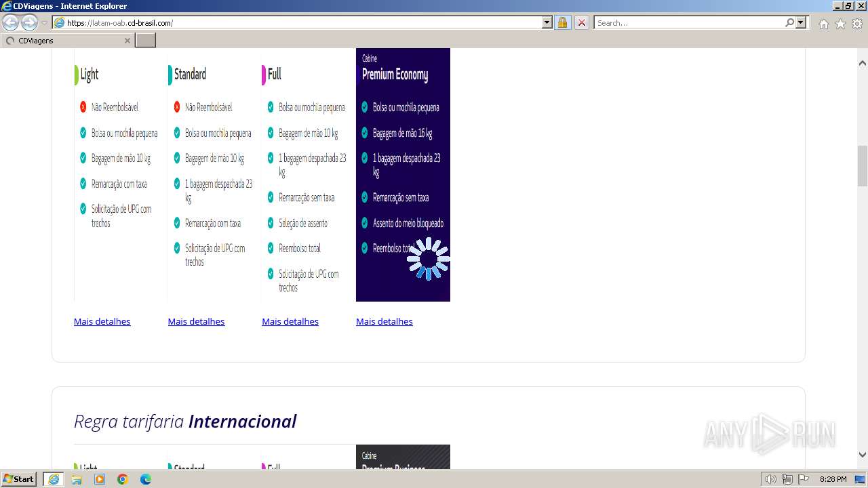Click the search magnifier icon
Screen dimensions: 868x488
coord(790,22)
